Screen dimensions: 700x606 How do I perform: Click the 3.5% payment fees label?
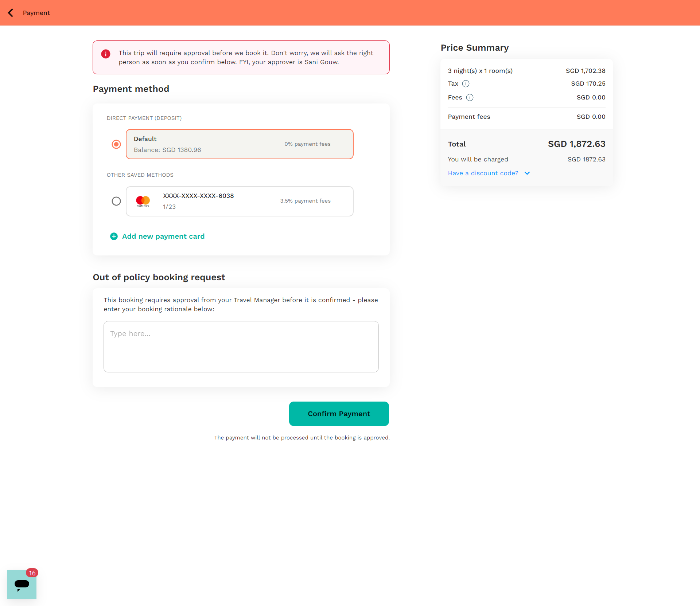click(x=305, y=201)
